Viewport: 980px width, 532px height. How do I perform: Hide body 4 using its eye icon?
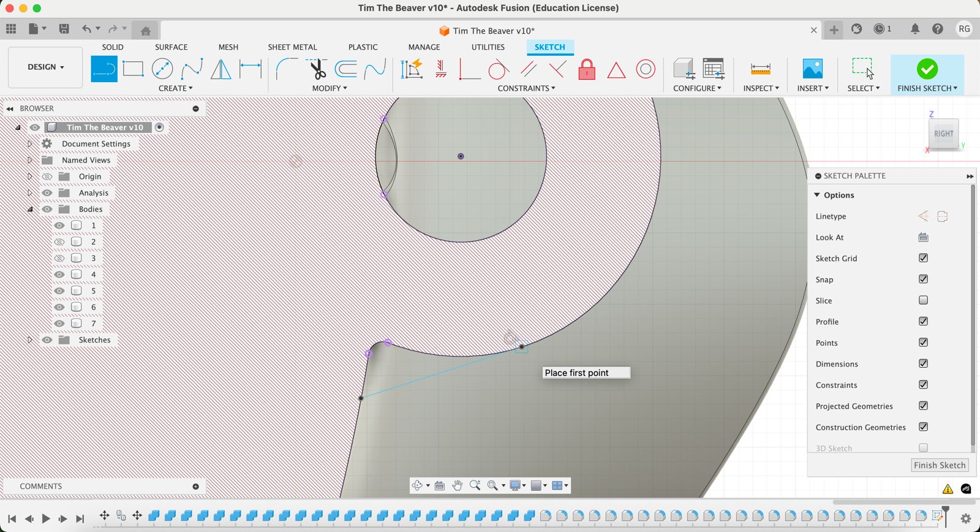coord(59,275)
